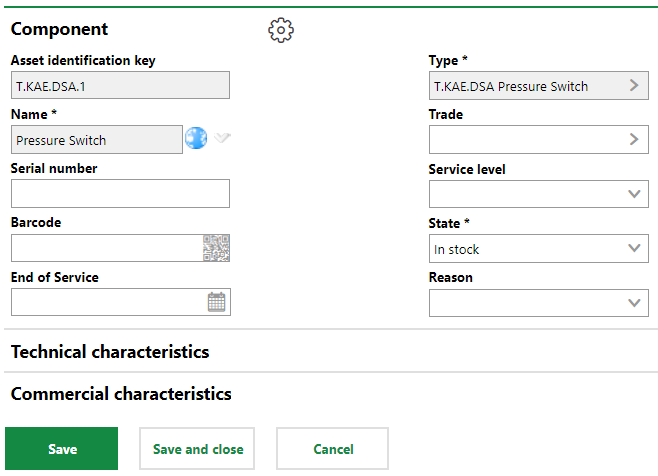This screenshot has height=476, width=658.
Task: Open the Trade selection arrow
Action: pos(634,140)
